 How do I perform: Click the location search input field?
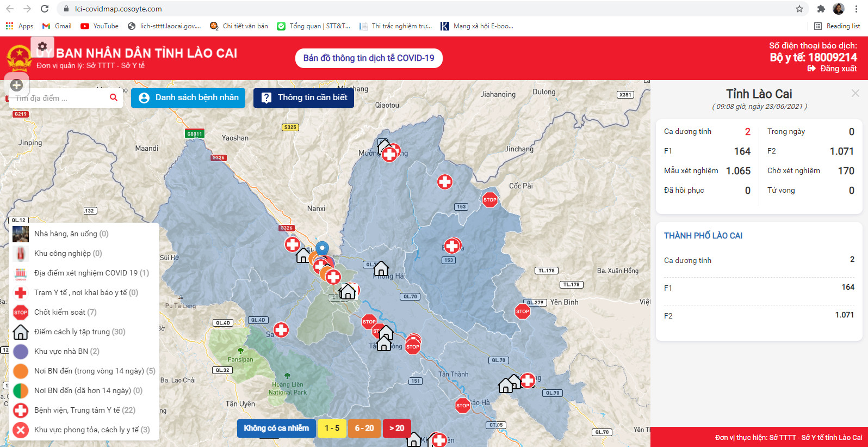[x=60, y=98]
